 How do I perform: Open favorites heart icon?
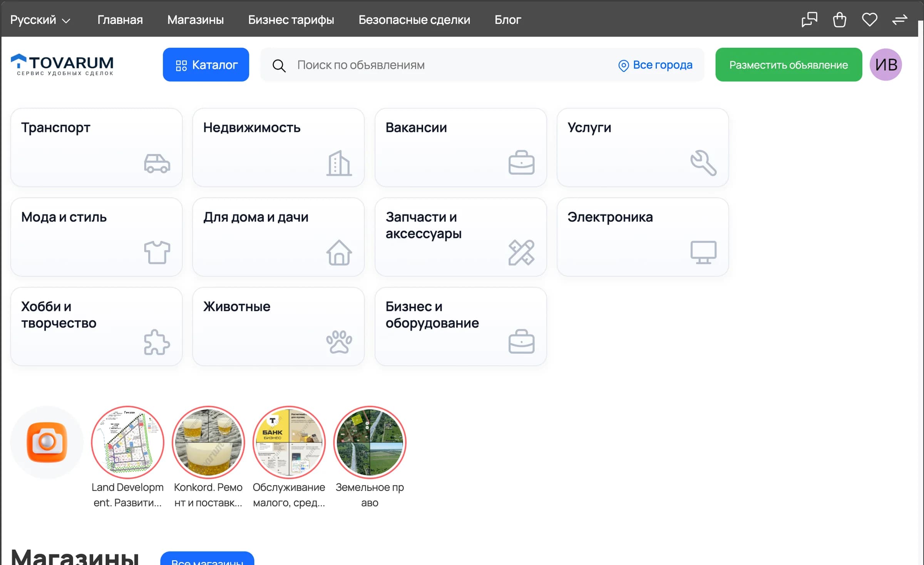coord(869,20)
